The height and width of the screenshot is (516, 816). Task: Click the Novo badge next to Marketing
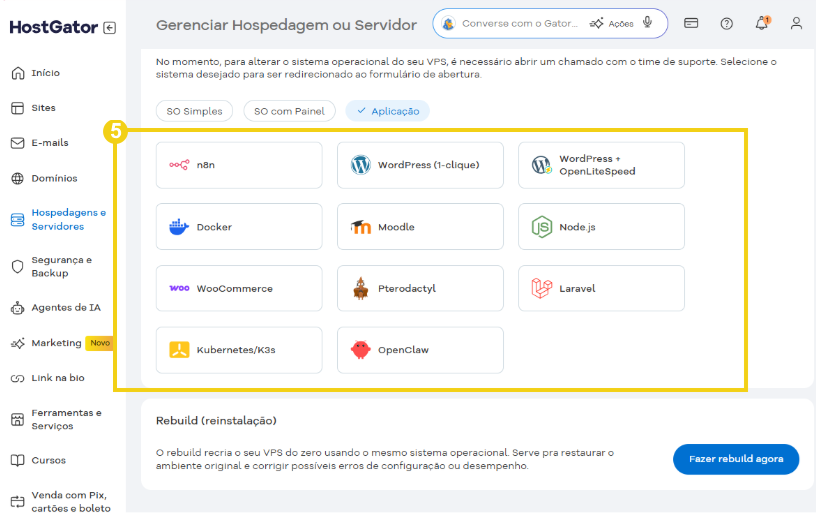tap(99, 343)
